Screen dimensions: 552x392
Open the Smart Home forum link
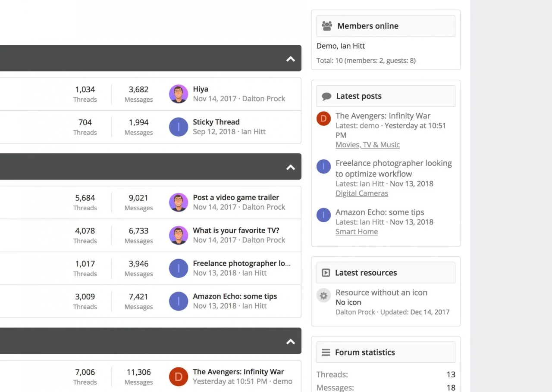[x=356, y=232]
